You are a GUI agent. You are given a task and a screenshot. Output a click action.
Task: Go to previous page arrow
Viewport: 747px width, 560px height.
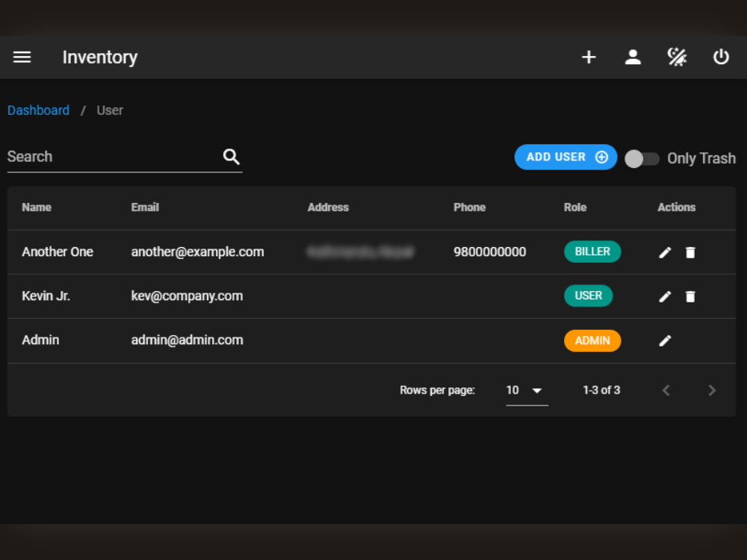coord(666,391)
